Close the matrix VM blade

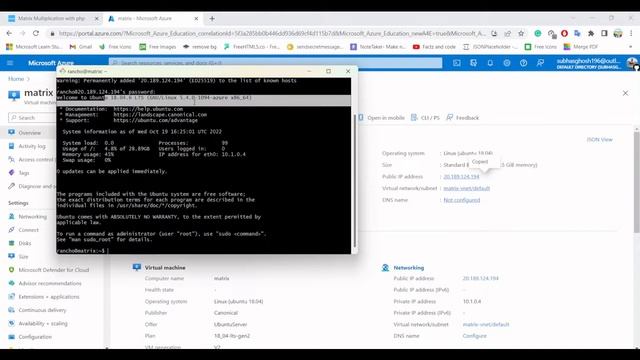coord(625,93)
